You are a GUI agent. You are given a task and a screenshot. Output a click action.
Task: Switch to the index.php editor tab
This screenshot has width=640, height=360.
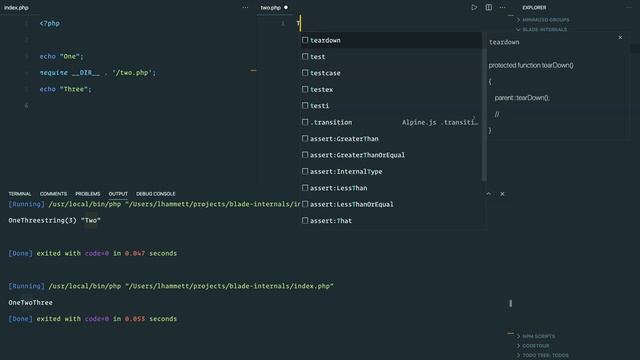coord(16,7)
